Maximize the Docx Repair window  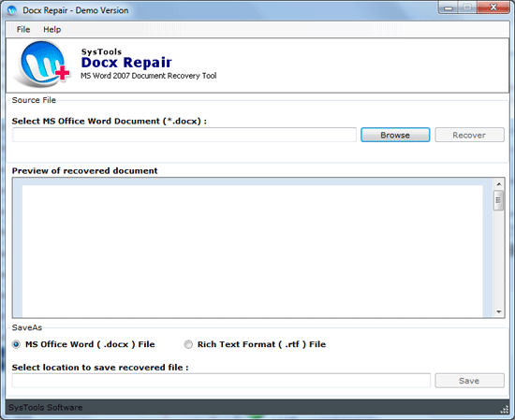pyautogui.click(x=467, y=7)
